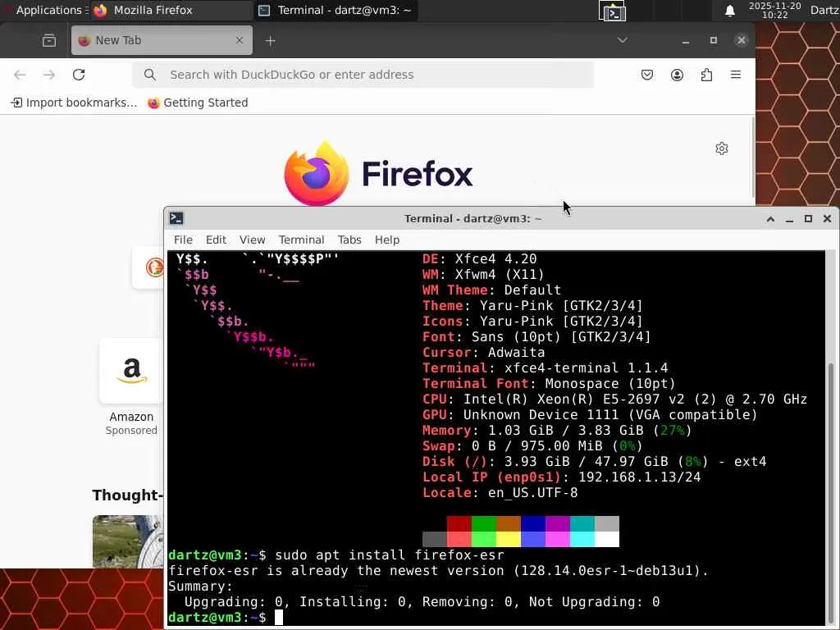Click the '192.168.1.13/24' IP text
Image resolution: width=840 pixels, height=630 pixels.
tap(640, 477)
